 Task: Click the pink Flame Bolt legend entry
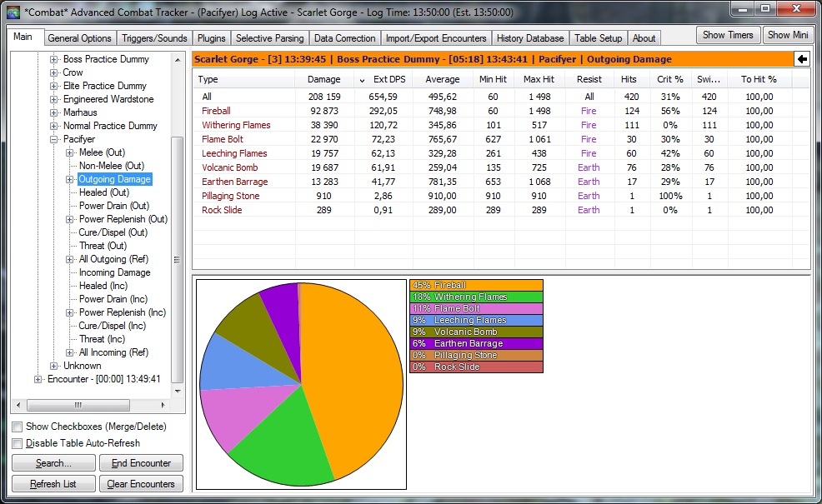(x=476, y=308)
